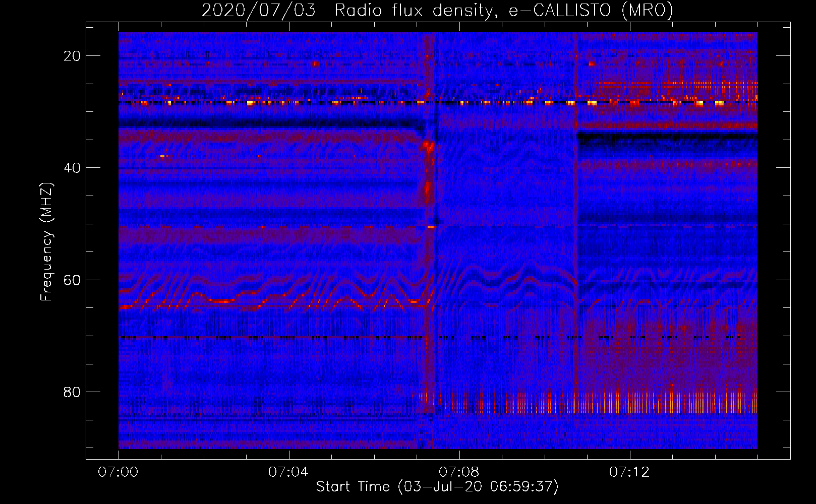Click the 2020/07/03 date in the title
Viewport: 816px width, 504px height.
tap(259, 10)
